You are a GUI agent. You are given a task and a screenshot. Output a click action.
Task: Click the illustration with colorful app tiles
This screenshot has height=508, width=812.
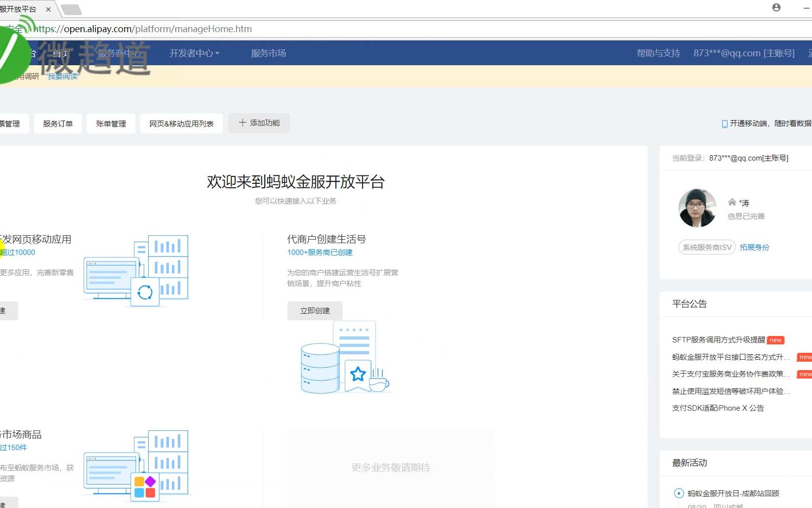[x=136, y=466]
